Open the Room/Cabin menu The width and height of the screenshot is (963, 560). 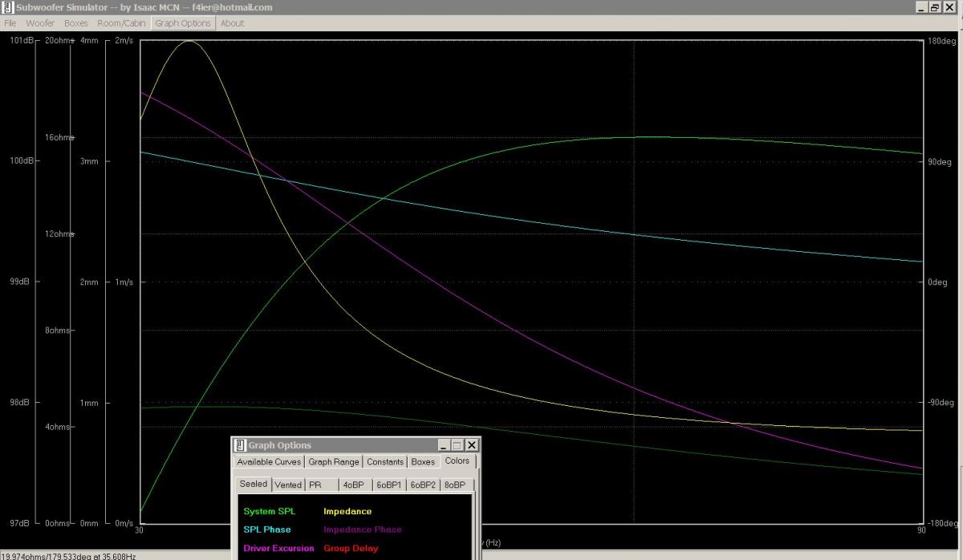click(122, 23)
